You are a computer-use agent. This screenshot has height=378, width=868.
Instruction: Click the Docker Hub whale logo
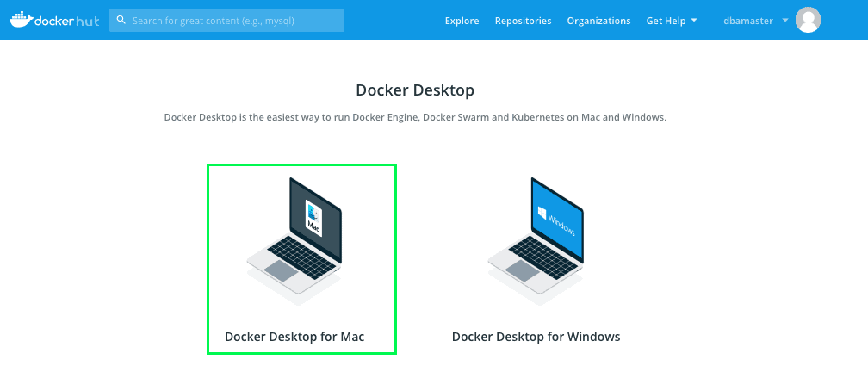pyautogui.click(x=55, y=20)
